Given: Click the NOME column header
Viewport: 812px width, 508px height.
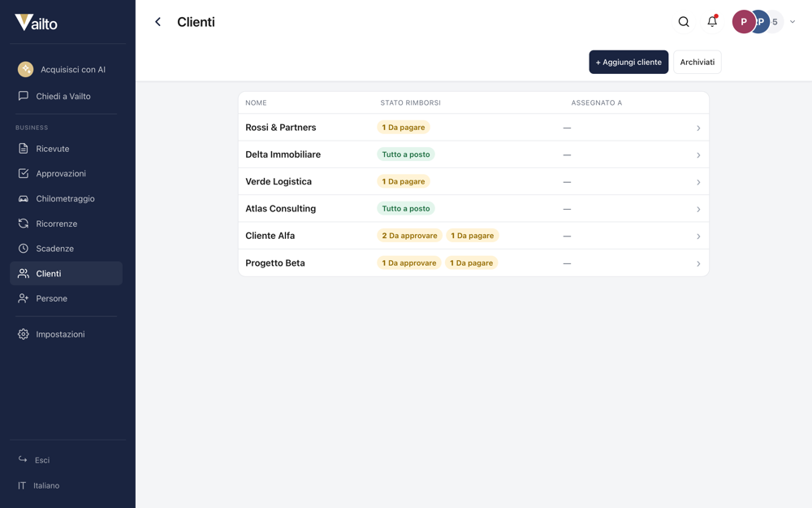Looking at the screenshot, I should point(256,102).
